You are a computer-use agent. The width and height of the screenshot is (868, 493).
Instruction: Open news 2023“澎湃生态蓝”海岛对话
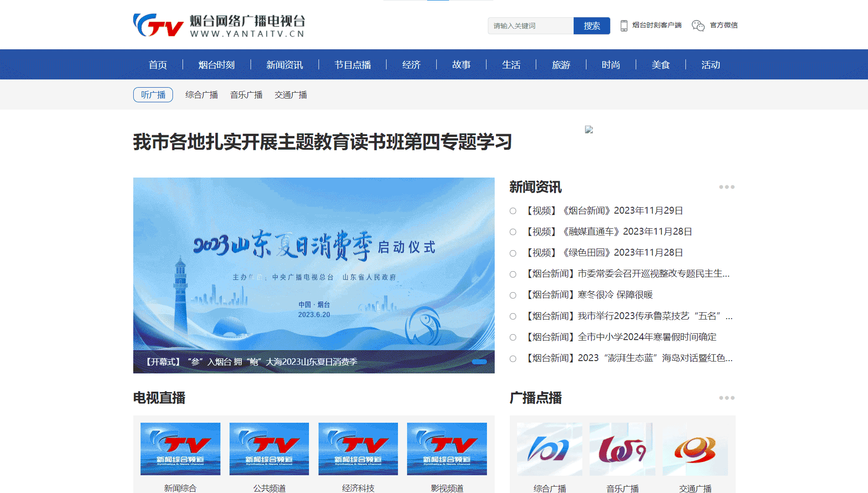pos(628,358)
